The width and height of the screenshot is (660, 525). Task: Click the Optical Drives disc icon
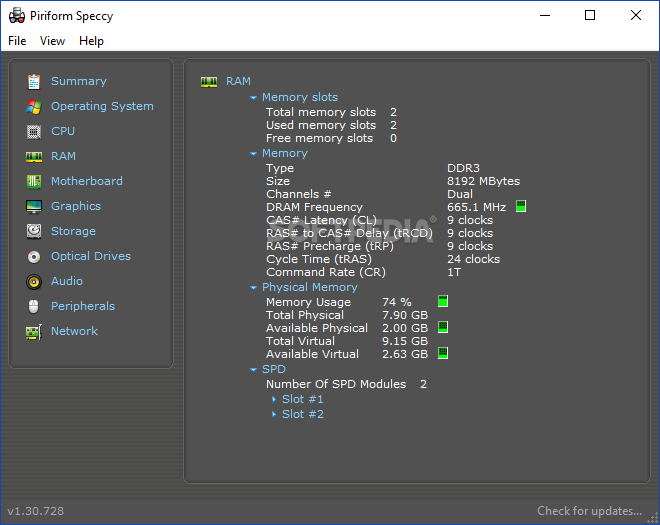[x=34, y=256]
